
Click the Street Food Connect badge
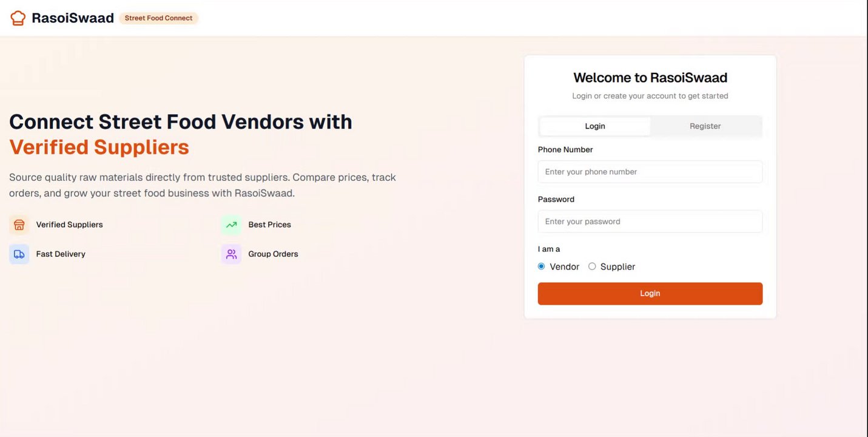coord(158,18)
